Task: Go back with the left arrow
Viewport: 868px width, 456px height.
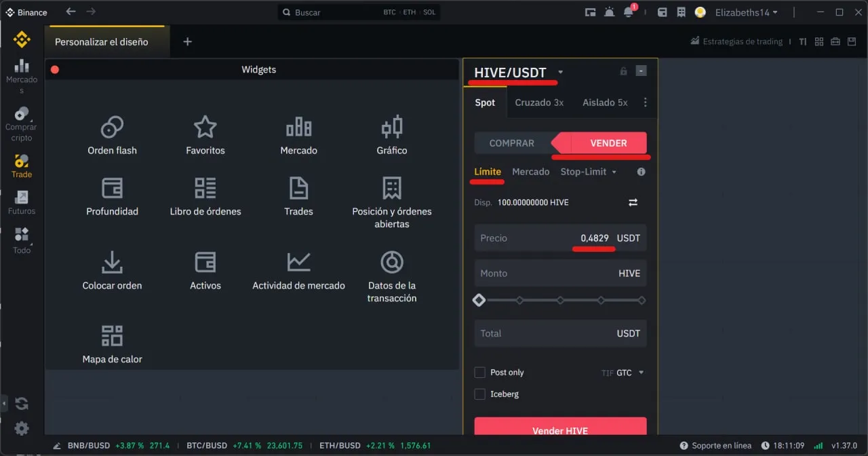Action: click(71, 12)
